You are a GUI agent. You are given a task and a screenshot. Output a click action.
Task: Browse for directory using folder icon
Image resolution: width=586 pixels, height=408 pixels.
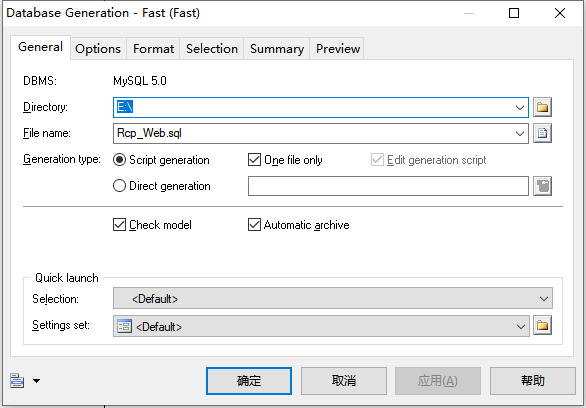542,107
